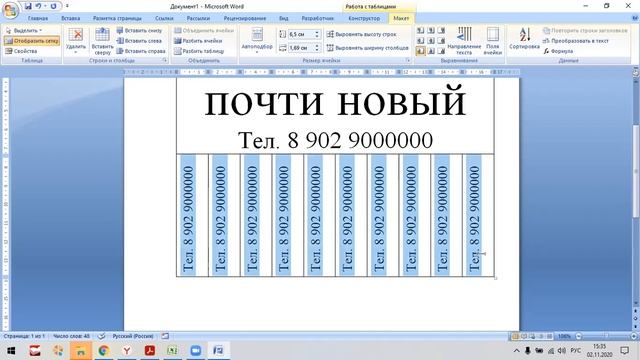Align cell text top left

click(420, 31)
